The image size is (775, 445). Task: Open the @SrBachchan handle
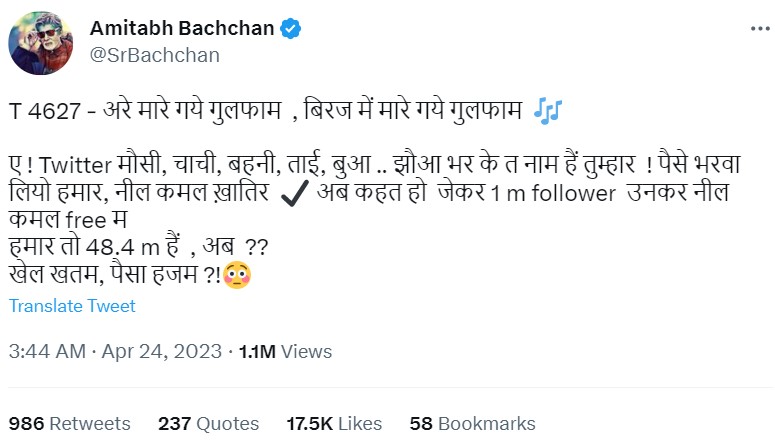pos(154,55)
